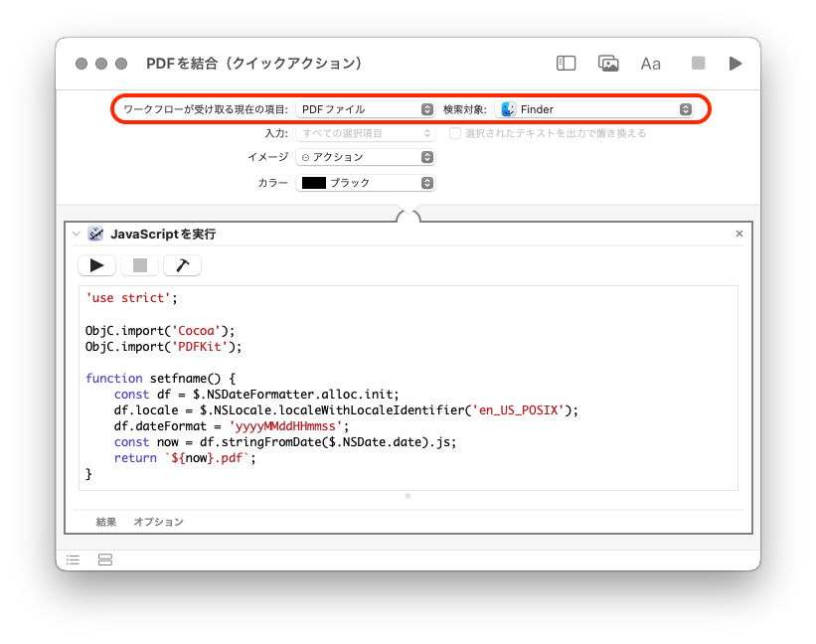Click the ObjC.import('Cocoa') line
This screenshot has width=816, height=644.
pyautogui.click(x=160, y=331)
